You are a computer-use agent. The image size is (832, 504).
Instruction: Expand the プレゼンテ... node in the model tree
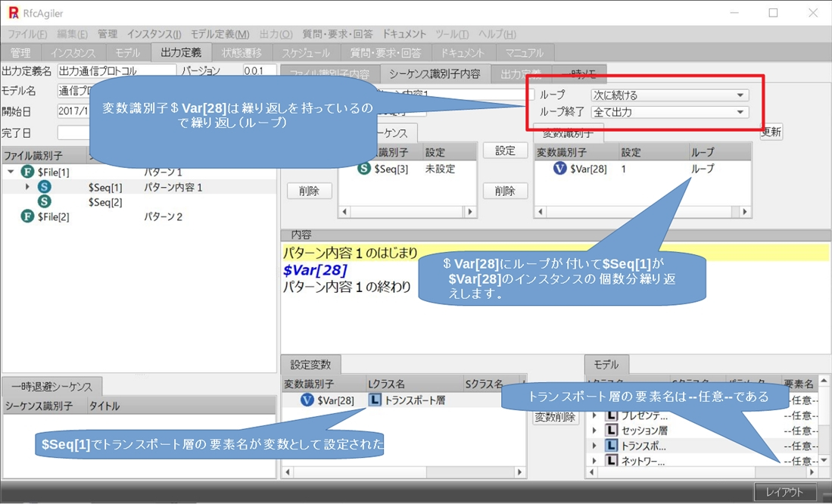(x=594, y=415)
